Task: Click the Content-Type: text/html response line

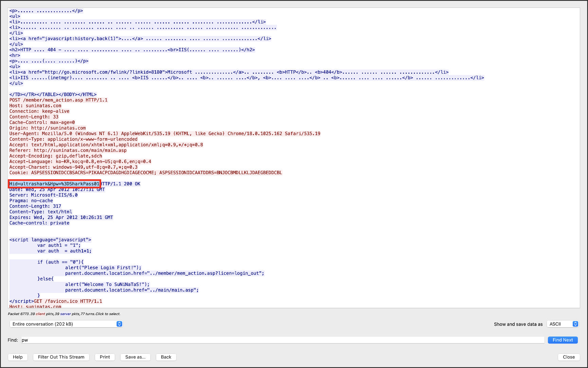Action: 41,211
